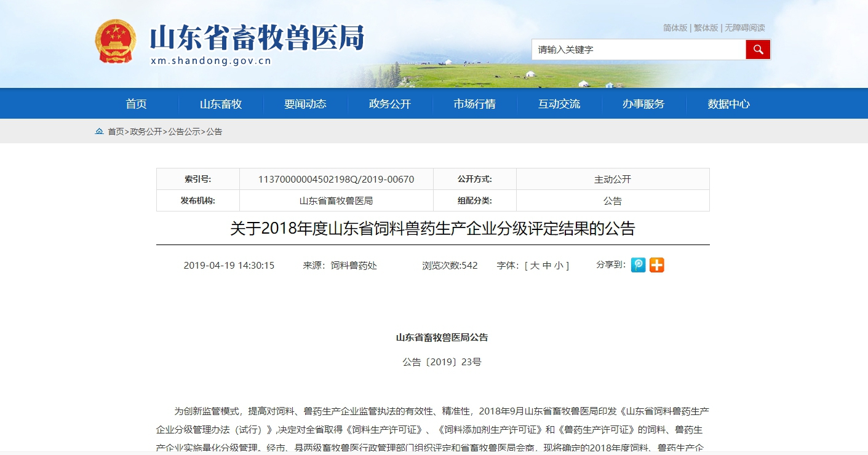Switch to 简体版 language link
This screenshot has height=455, width=868.
(675, 28)
